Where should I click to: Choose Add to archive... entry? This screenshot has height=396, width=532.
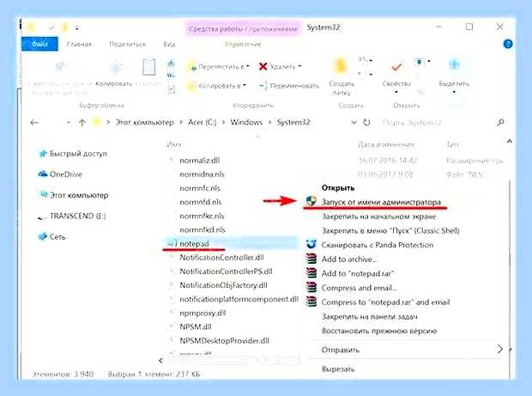(349, 259)
